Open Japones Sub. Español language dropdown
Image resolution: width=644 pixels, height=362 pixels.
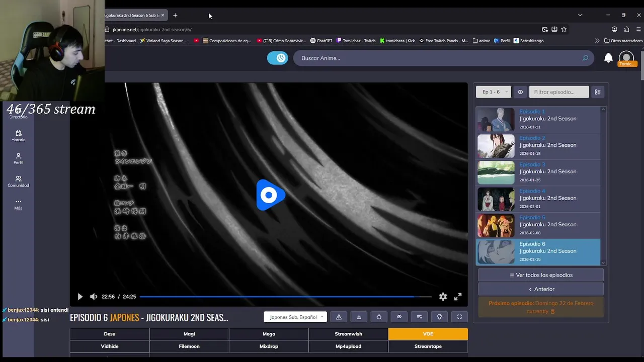click(x=295, y=317)
